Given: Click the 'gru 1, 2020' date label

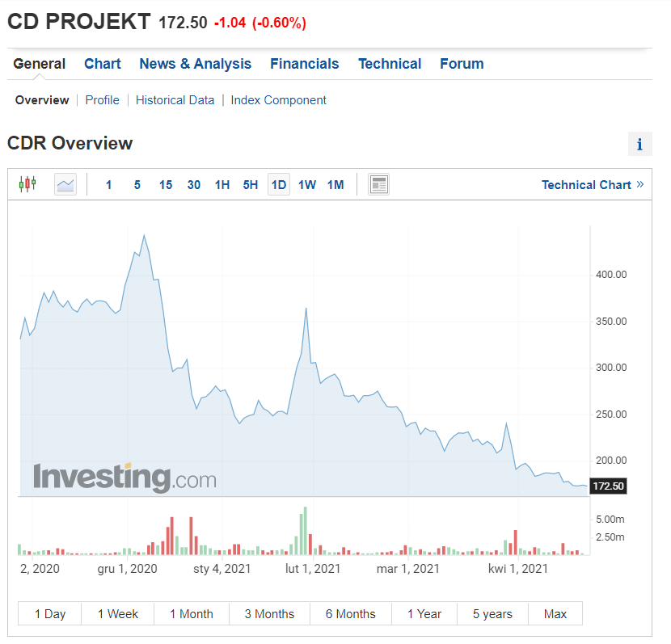Looking at the screenshot, I should pos(127,569).
